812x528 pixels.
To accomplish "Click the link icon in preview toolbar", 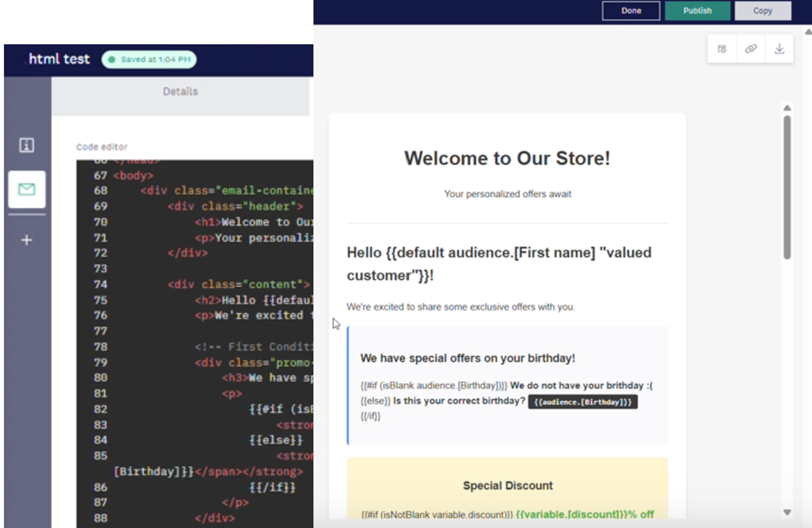I will coord(751,49).
